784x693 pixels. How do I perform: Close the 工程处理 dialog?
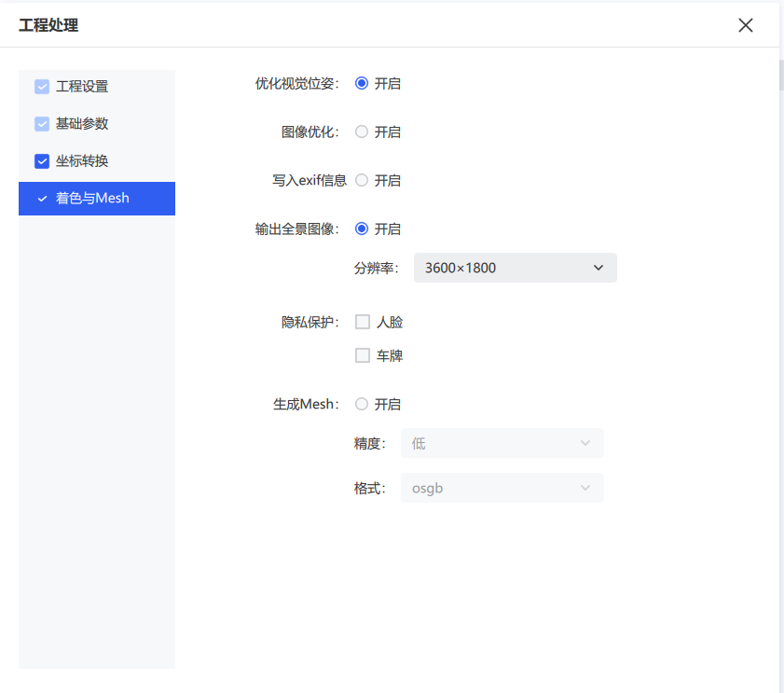tap(746, 25)
